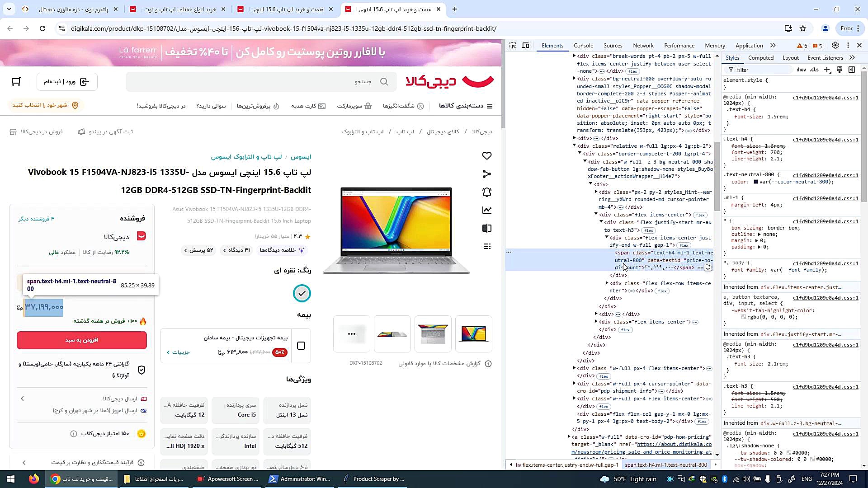Click the add-to-list icon
The image size is (868, 488).
(487, 246)
